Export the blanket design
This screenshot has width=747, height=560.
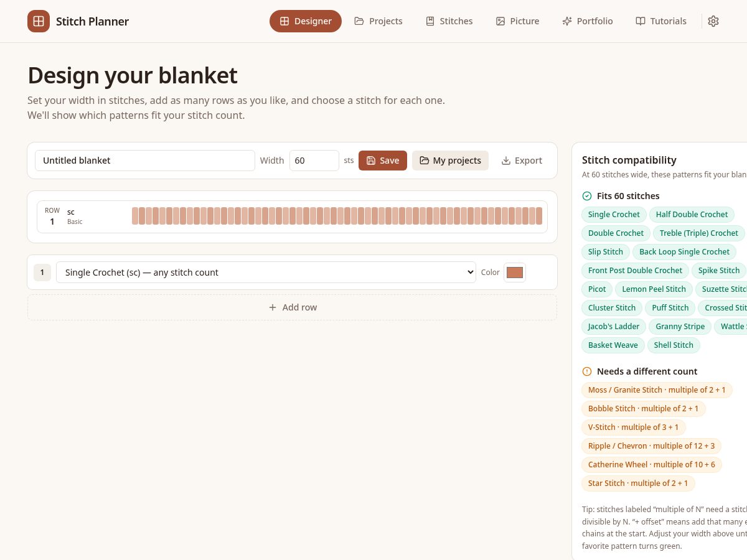522,161
